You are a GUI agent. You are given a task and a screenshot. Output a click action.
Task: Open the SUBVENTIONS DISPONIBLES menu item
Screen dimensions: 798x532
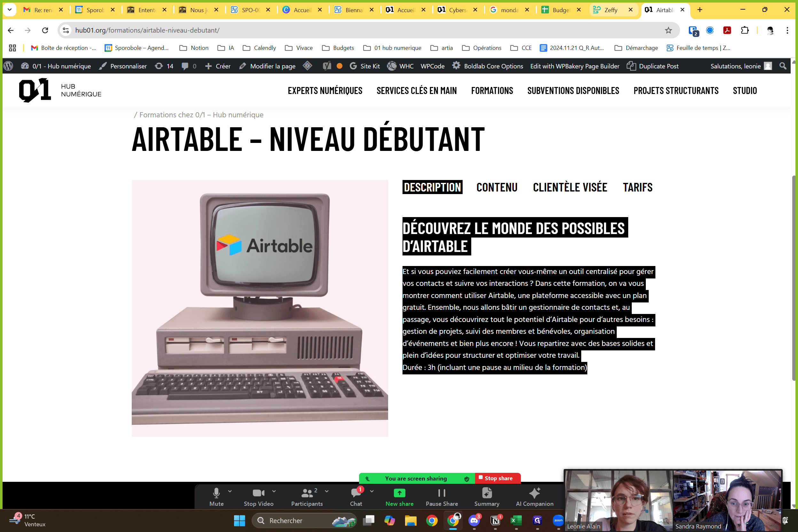click(x=573, y=90)
